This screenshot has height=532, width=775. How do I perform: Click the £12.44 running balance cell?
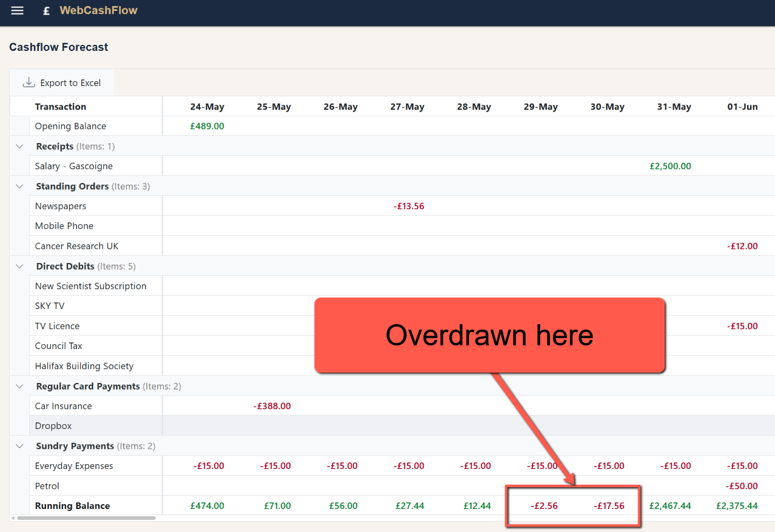(x=477, y=506)
